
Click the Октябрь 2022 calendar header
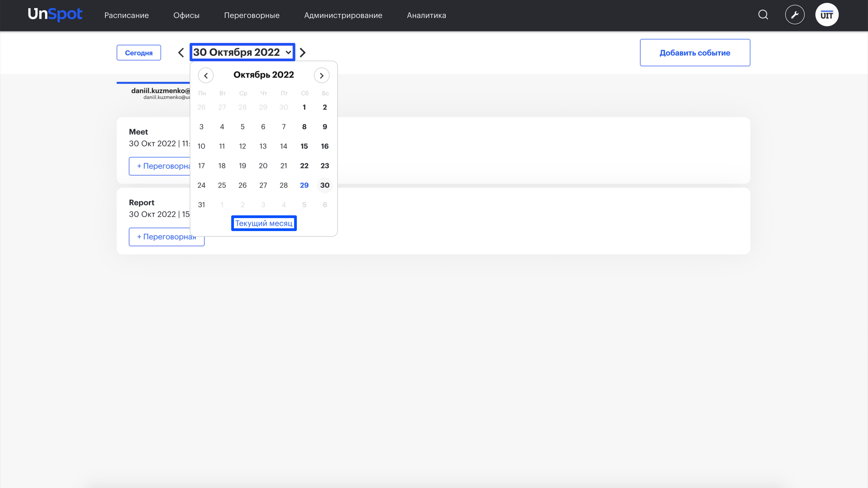coord(264,75)
